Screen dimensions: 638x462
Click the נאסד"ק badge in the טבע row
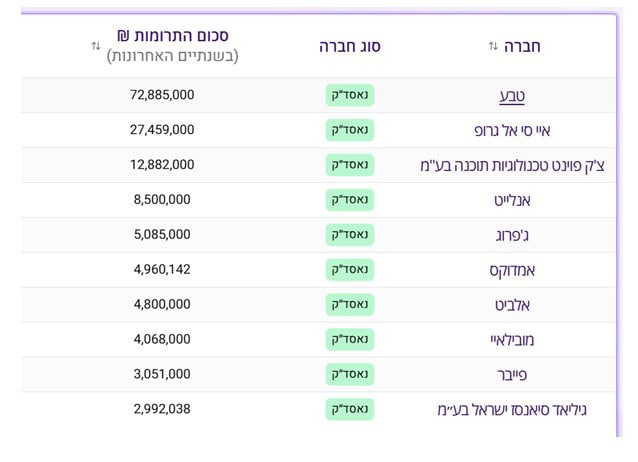click(x=349, y=95)
